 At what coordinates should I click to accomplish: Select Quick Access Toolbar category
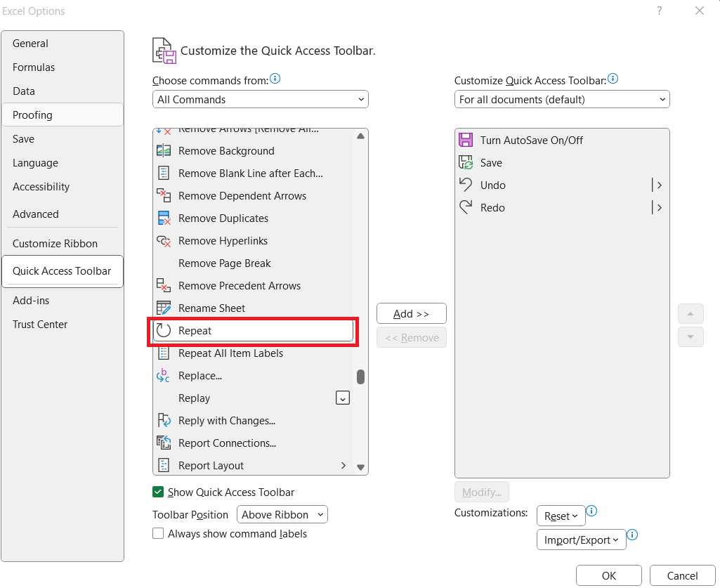(x=63, y=271)
